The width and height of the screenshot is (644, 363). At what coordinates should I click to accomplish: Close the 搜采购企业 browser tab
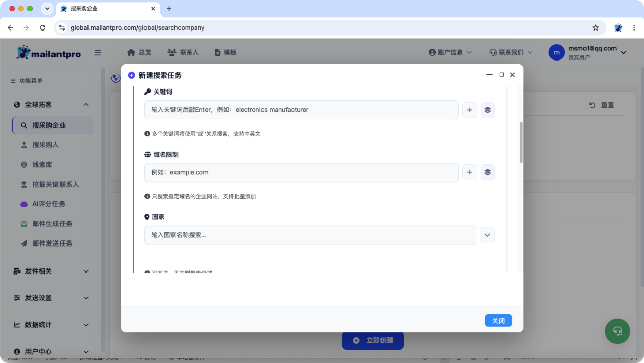pos(153,9)
